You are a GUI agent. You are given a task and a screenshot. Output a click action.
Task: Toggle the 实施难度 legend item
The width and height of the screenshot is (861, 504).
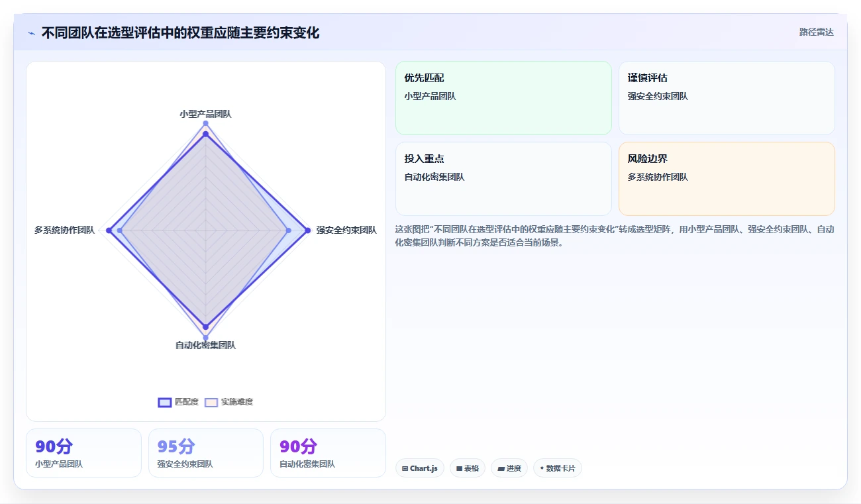tap(229, 402)
